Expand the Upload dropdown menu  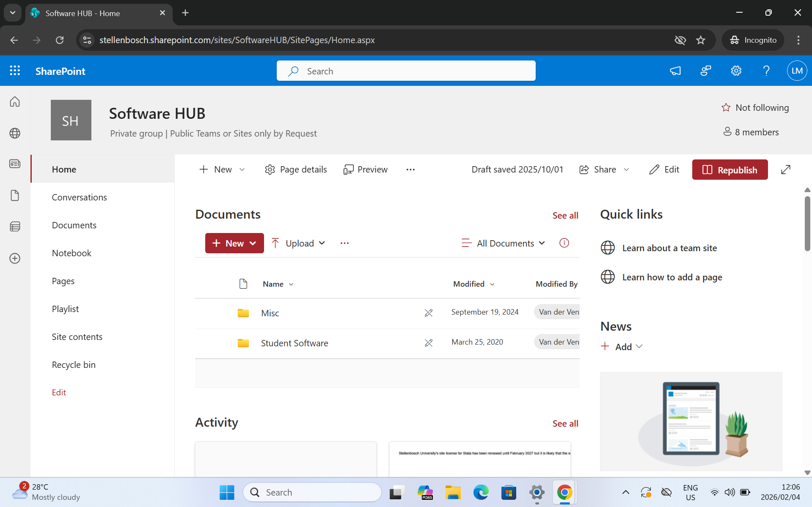tap(299, 243)
